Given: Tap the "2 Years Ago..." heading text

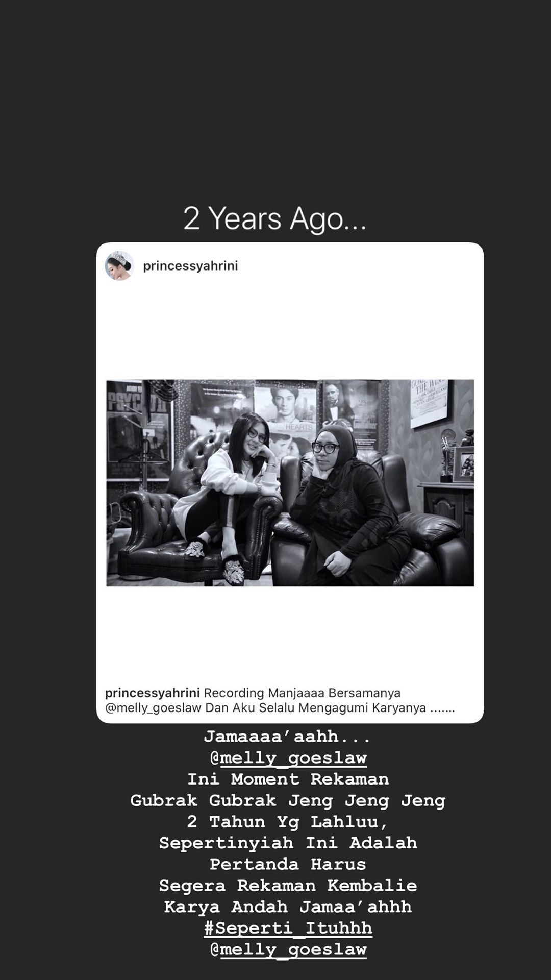Looking at the screenshot, I should (x=275, y=218).
